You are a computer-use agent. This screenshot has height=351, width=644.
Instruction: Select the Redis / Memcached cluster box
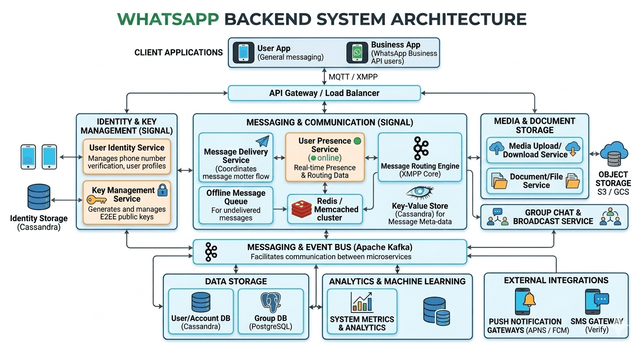click(x=325, y=209)
